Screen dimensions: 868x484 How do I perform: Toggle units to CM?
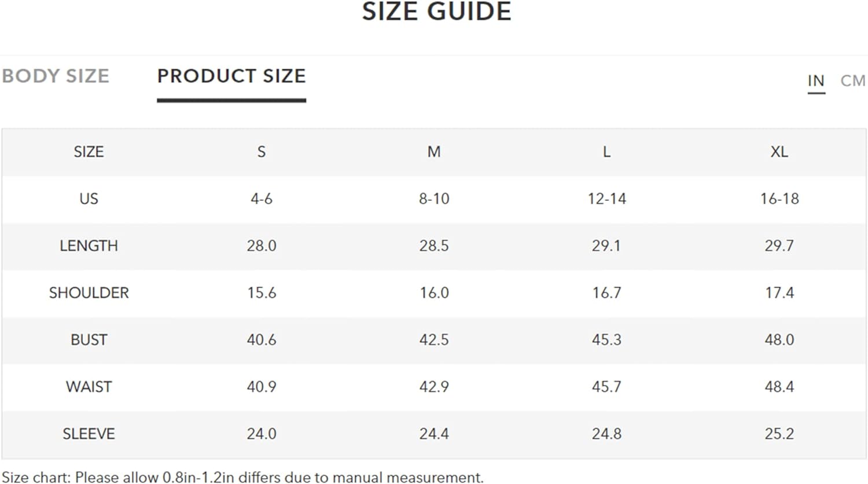(853, 80)
